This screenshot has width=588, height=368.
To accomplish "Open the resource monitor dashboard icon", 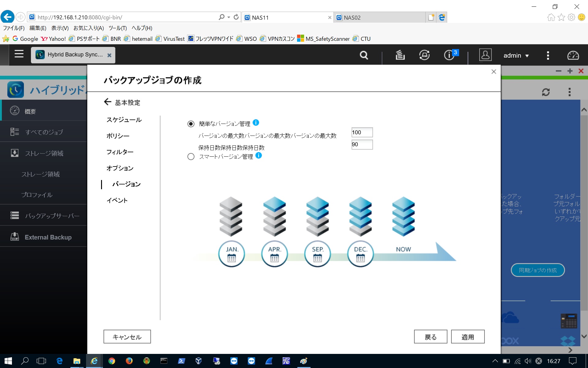I will click(572, 55).
